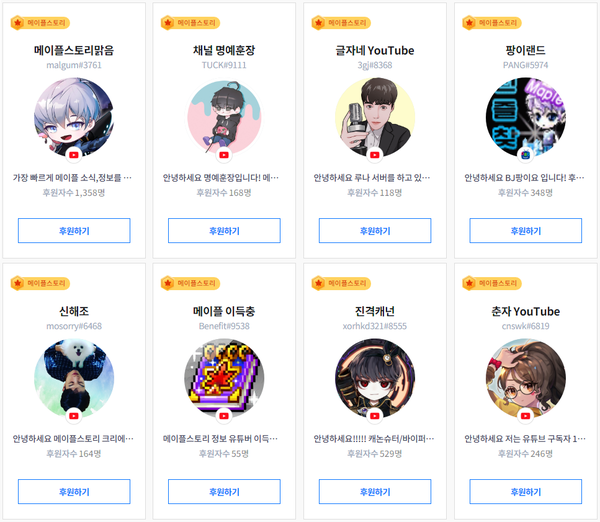Select 글자네 YouTube profile picture
The height and width of the screenshot is (522, 600).
[375, 117]
